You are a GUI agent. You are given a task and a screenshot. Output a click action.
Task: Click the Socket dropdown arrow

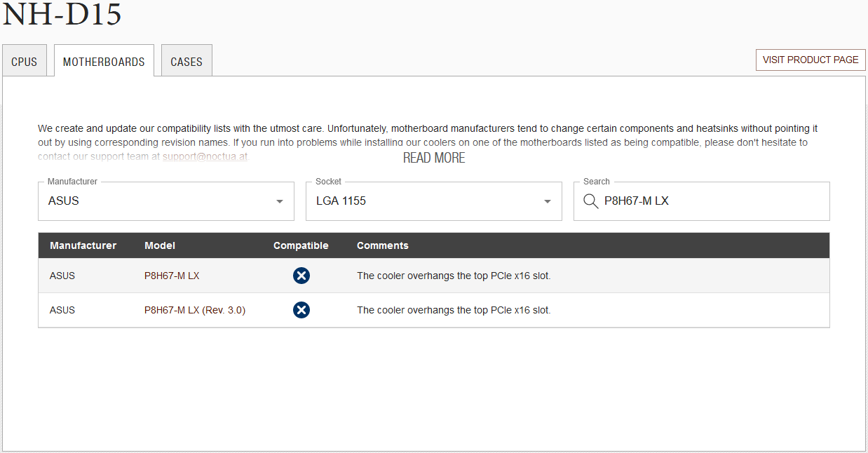(x=548, y=202)
